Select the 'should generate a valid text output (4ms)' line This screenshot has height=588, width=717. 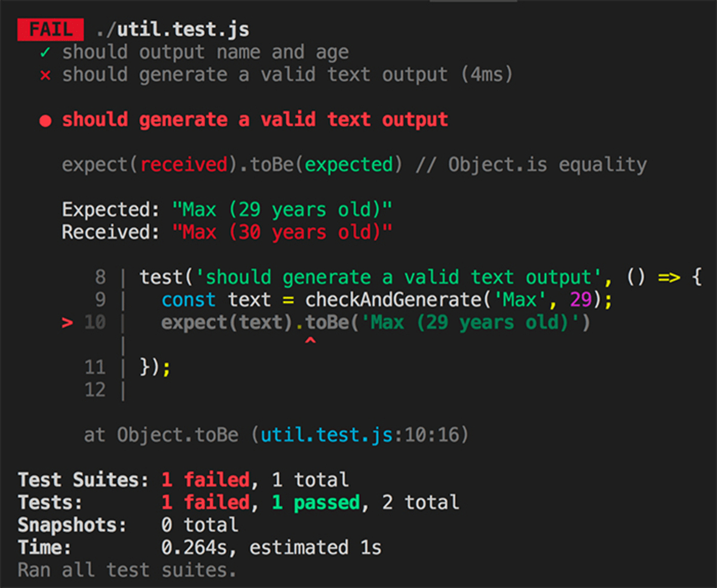pos(287,75)
